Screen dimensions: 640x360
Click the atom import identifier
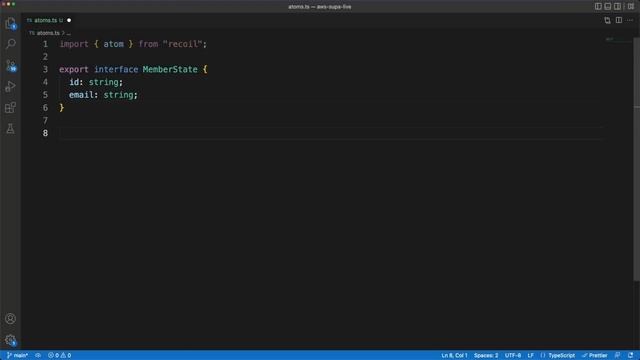[113, 44]
